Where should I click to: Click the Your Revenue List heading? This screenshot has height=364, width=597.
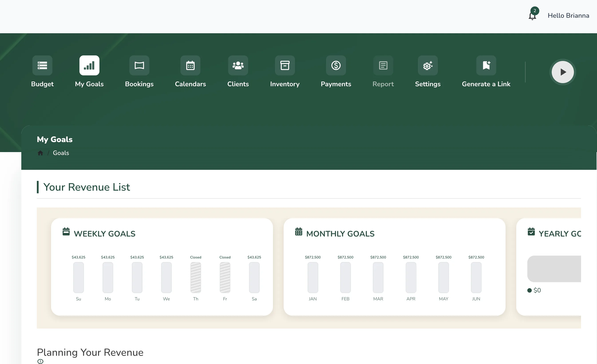click(x=87, y=187)
